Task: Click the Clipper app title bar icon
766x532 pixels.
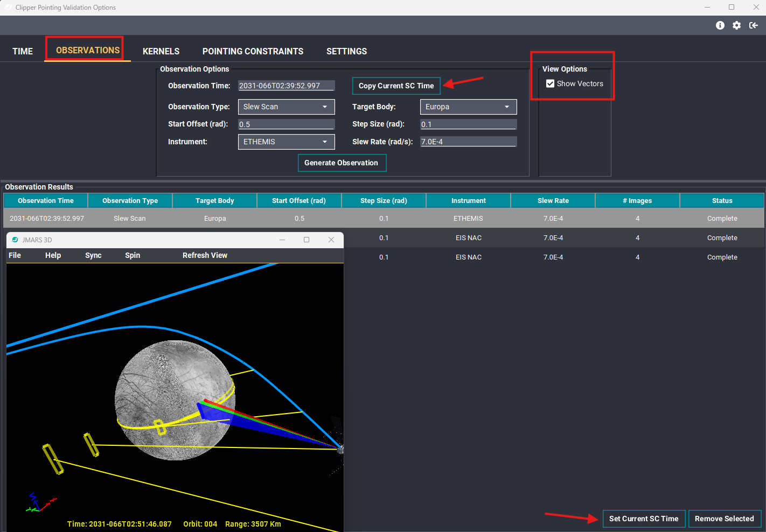Action: pyautogui.click(x=8, y=8)
